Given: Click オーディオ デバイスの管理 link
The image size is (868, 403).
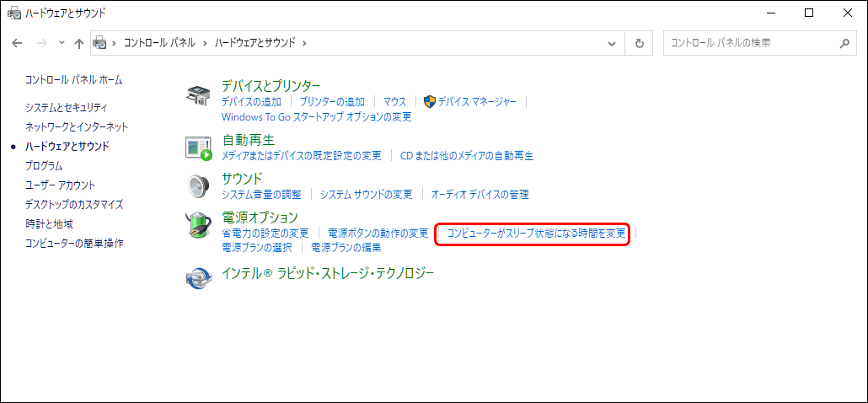Looking at the screenshot, I should pos(480,194).
